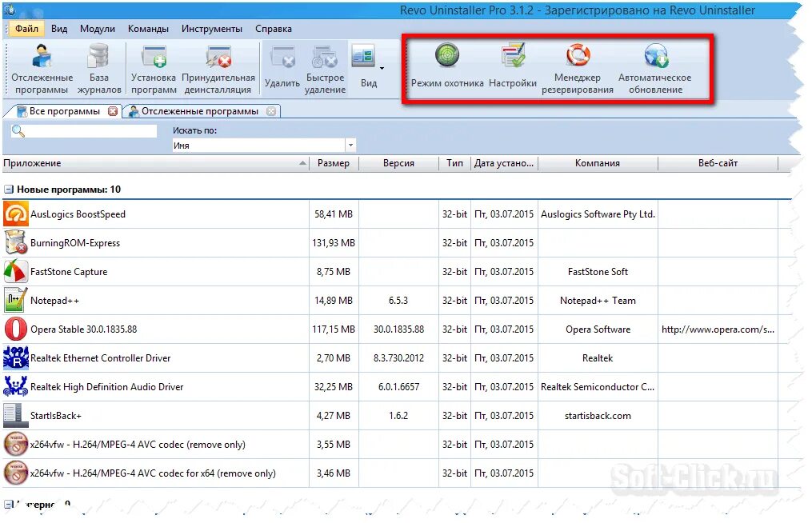Click the Auslogics Software Pty Ltd. cell
The image size is (812, 523).
[598, 214]
